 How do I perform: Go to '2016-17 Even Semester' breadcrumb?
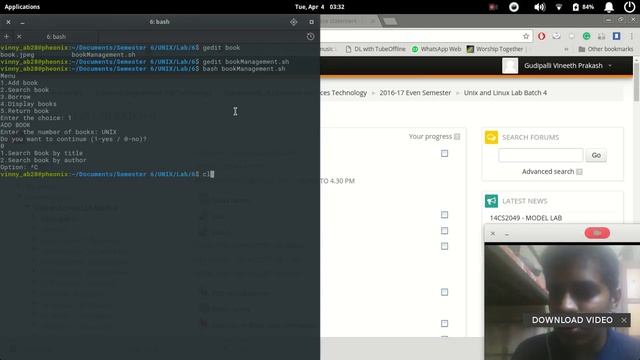[415, 93]
